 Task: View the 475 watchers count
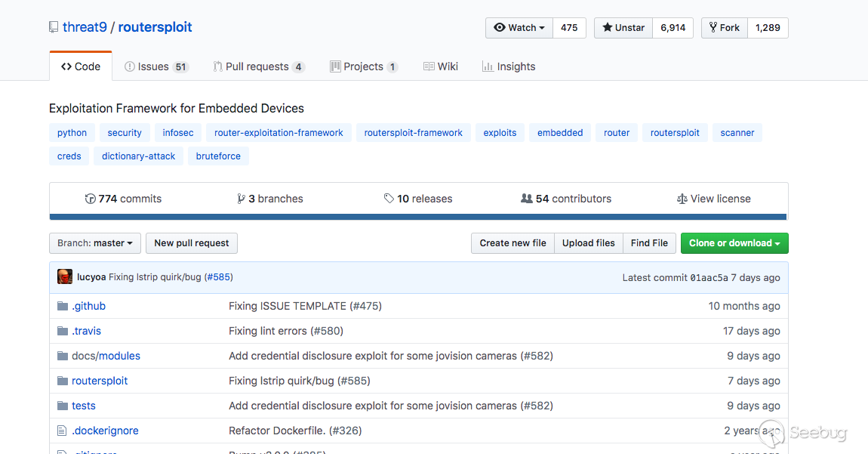[x=569, y=28]
